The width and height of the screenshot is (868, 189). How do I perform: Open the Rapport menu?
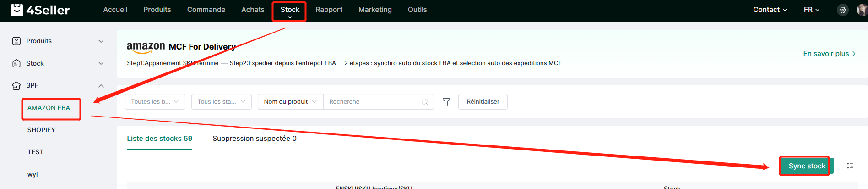click(329, 10)
